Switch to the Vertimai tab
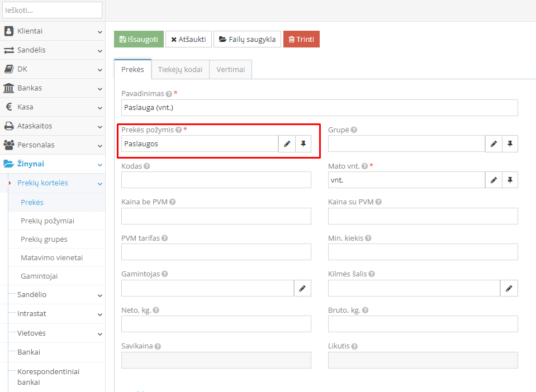Viewport: 536px width, 392px height. coord(231,70)
